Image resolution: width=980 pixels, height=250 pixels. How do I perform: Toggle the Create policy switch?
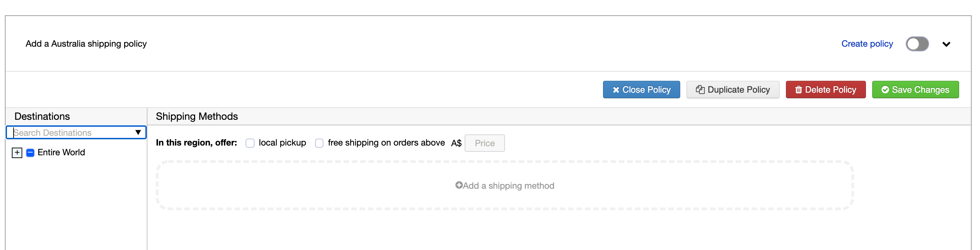point(917,44)
